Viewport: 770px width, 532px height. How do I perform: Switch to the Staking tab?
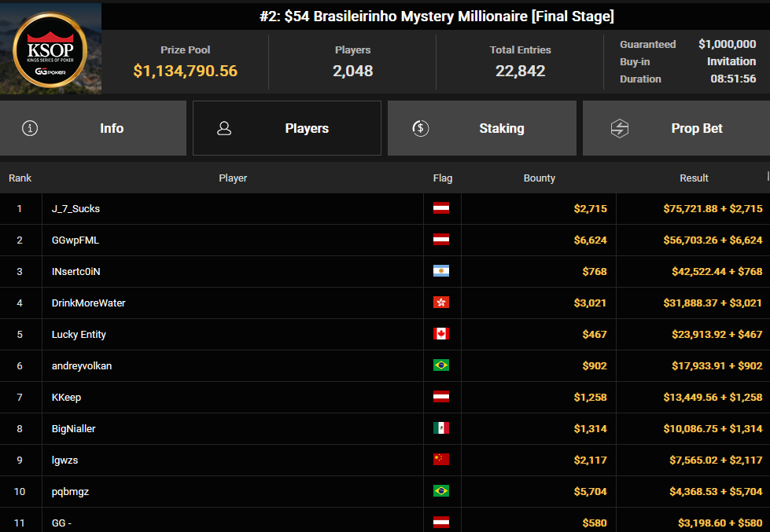tap(481, 128)
